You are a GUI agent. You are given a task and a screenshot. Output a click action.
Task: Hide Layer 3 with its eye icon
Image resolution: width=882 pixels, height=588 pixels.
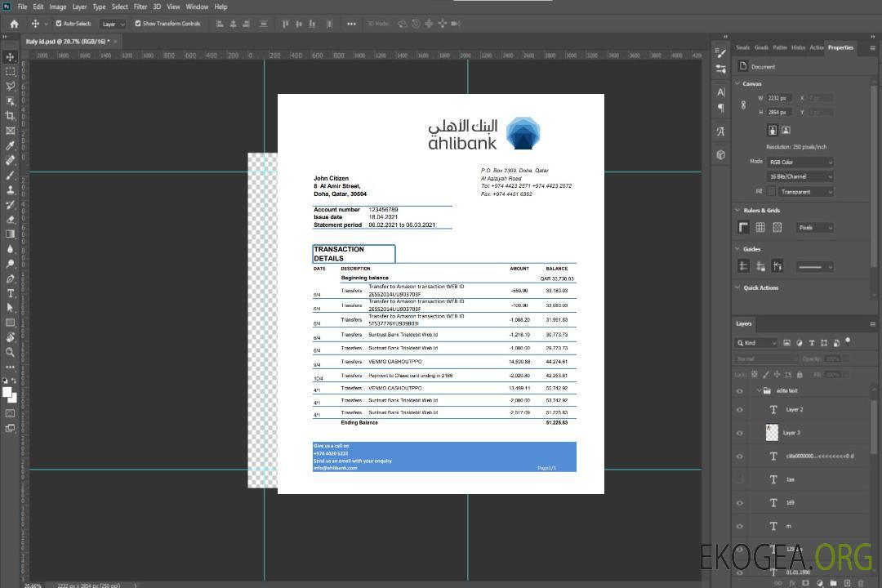[740, 434]
